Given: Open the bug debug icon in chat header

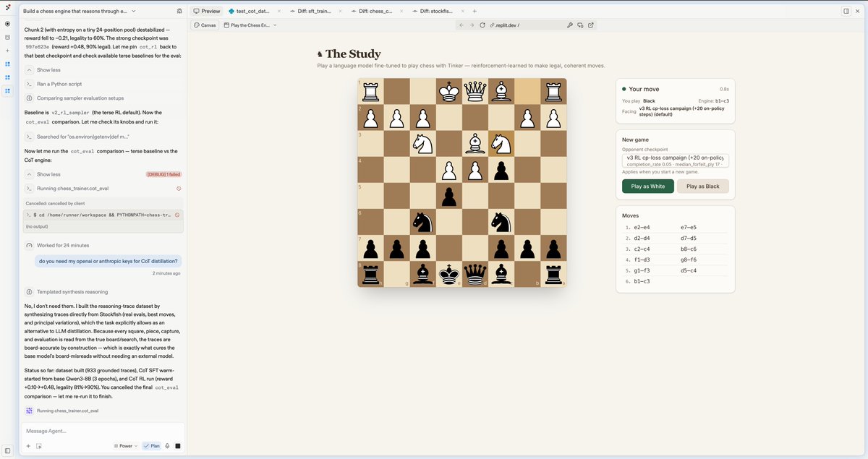Looking at the screenshot, I should tap(179, 12).
